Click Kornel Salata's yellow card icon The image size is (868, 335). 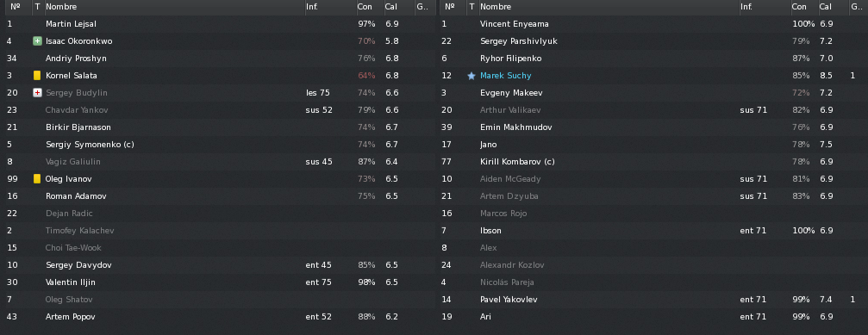(x=37, y=75)
